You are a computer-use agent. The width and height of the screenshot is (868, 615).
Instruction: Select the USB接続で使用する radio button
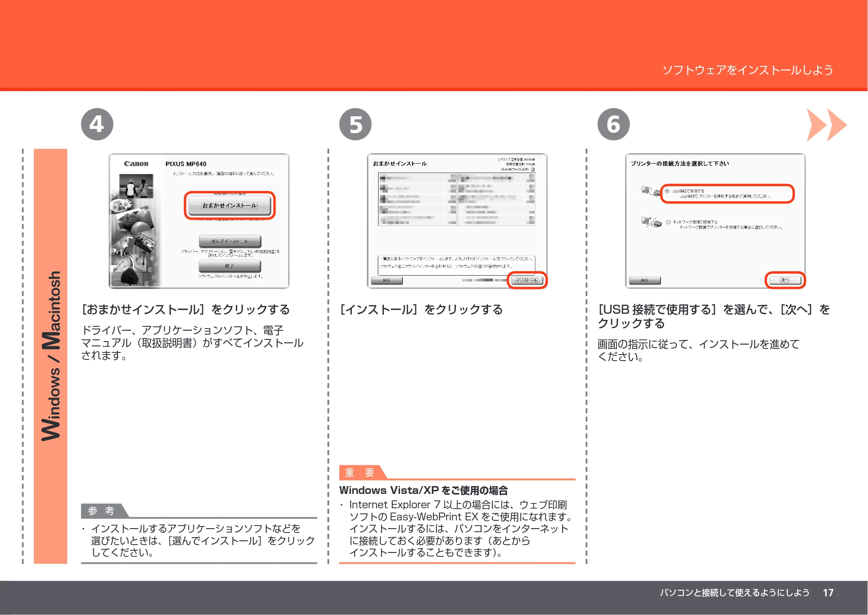click(x=667, y=191)
